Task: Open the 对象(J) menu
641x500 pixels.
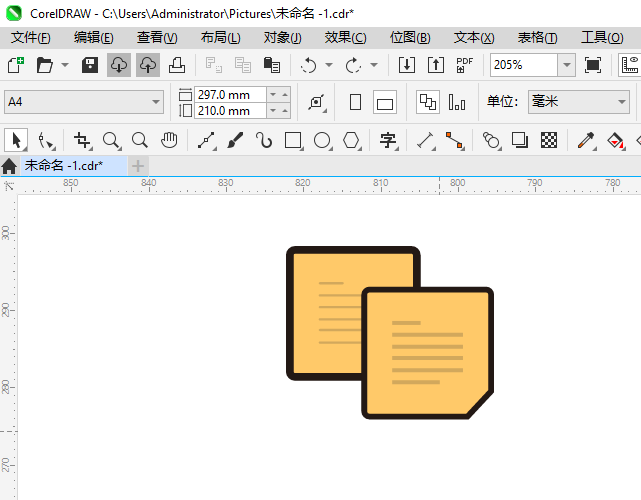Action: click(x=282, y=38)
